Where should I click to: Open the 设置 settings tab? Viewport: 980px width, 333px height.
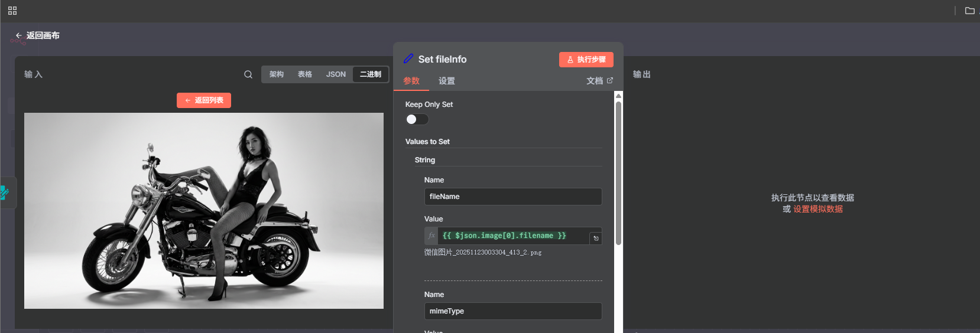coord(447,81)
